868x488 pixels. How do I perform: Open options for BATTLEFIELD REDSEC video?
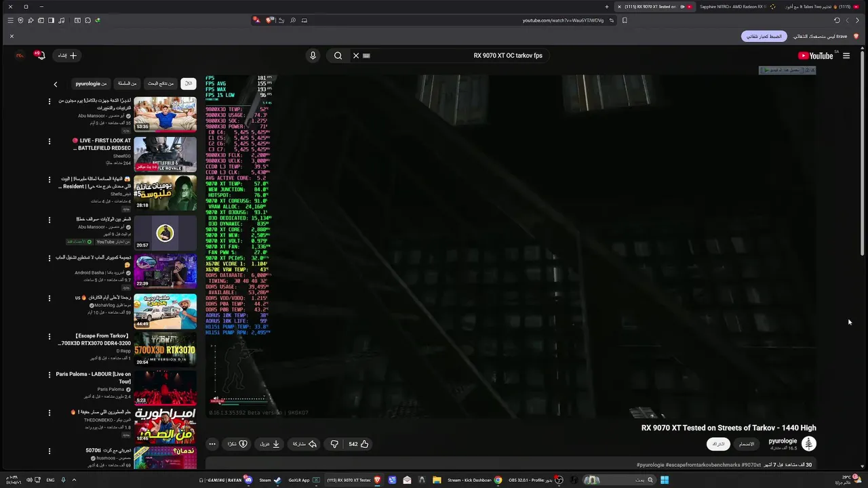pos(49,142)
